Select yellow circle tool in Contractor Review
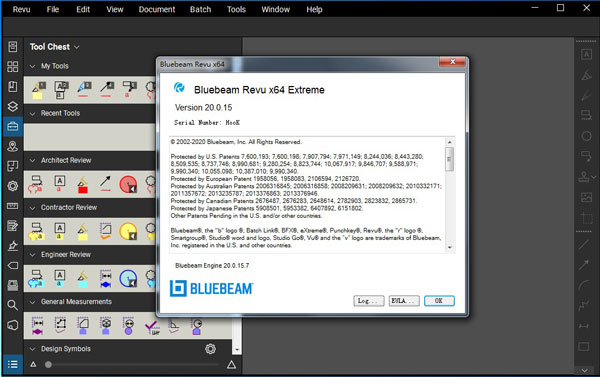 coord(128,232)
